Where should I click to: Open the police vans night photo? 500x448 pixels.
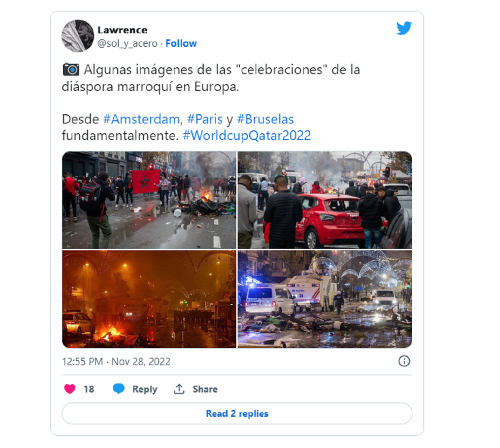tap(325, 299)
